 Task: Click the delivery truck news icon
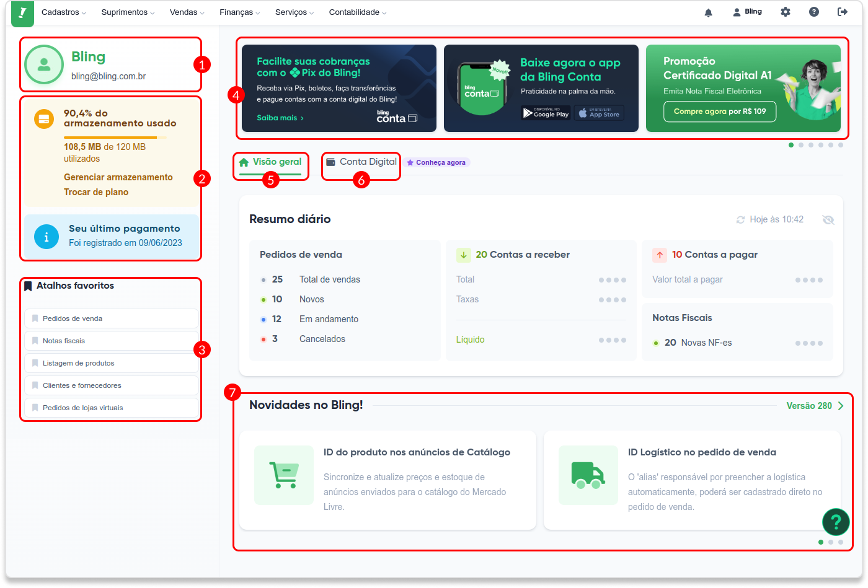[588, 475]
